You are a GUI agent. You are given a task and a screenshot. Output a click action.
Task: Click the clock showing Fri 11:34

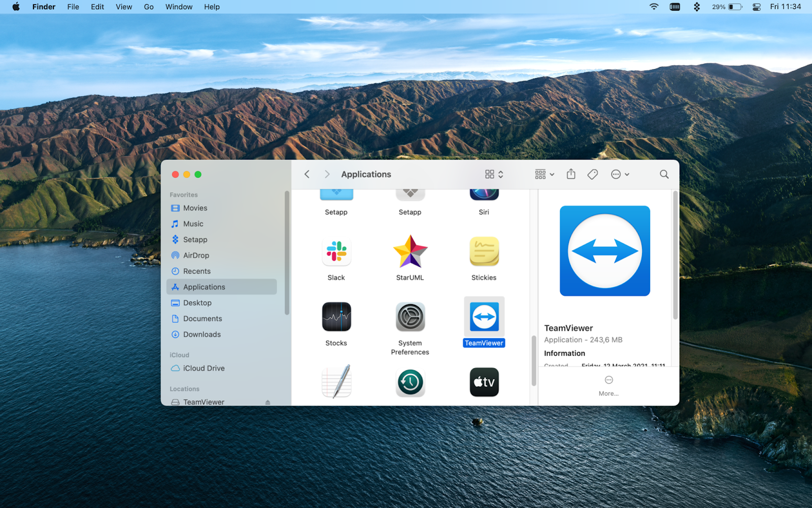click(x=785, y=7)
